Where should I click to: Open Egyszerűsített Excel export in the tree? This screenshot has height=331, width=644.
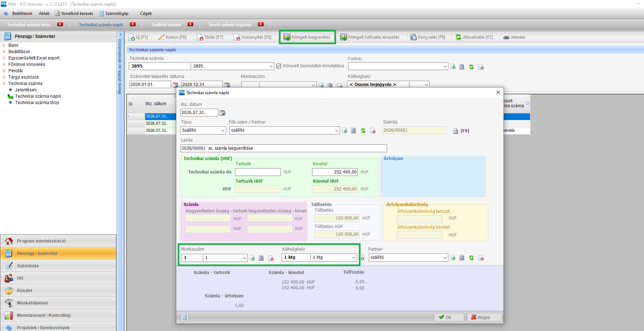coord(34,58)
